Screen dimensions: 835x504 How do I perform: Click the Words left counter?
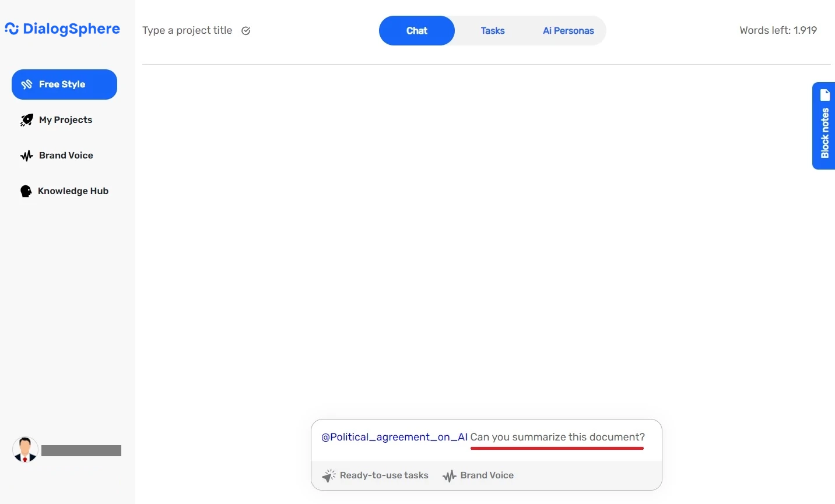[778, 30]
